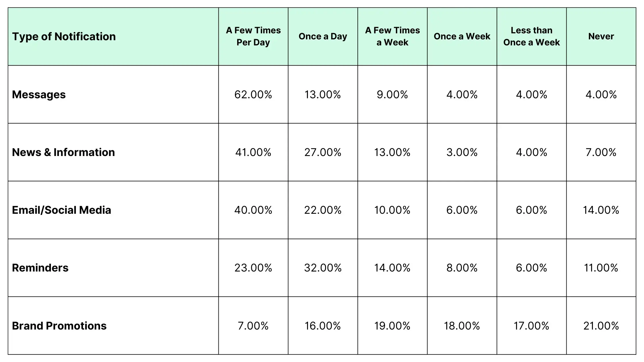Select the Never column header
The image size is (644, 362).
(601, 36)
